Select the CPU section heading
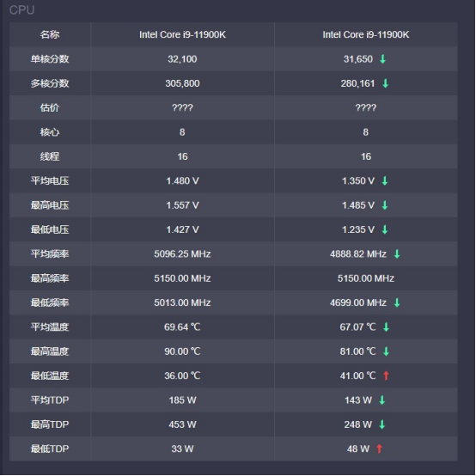This screenshot has width=476, height=476. (21, 10)
